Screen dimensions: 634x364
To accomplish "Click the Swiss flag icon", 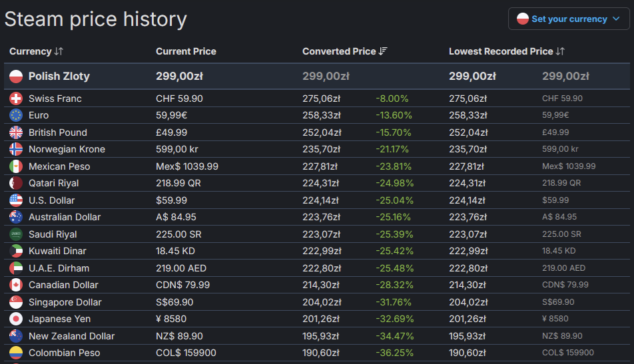I will 16,98.
